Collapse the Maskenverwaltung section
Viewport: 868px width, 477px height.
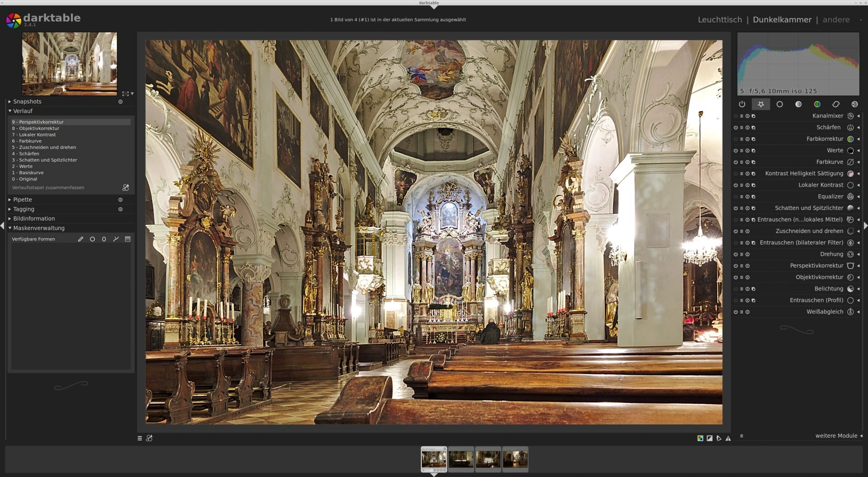click(x=38, y=228)
